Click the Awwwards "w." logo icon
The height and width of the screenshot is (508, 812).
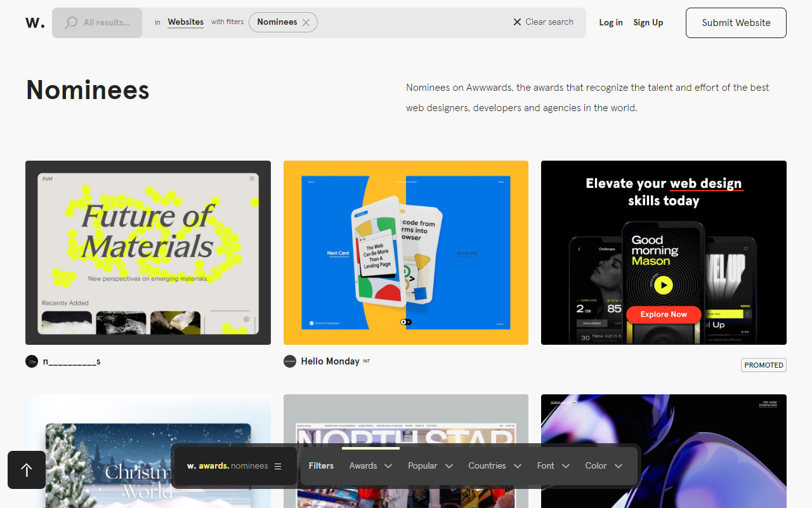click(34, 22)
